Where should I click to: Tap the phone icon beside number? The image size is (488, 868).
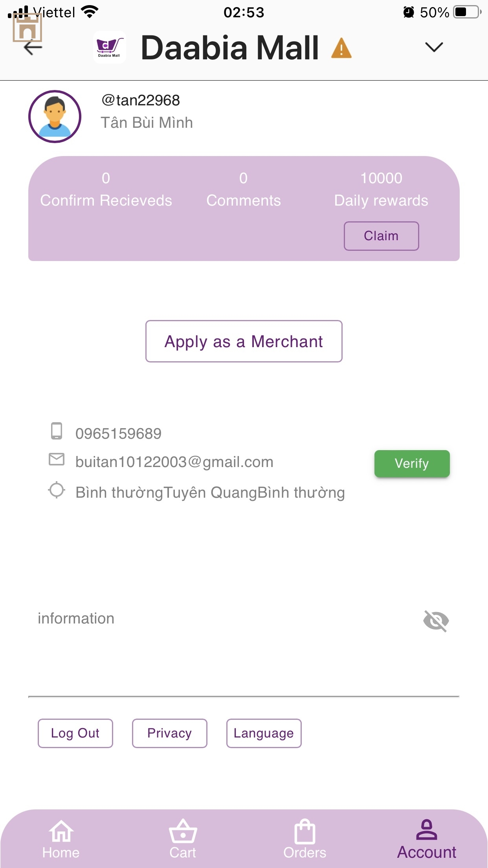(57, 431)
